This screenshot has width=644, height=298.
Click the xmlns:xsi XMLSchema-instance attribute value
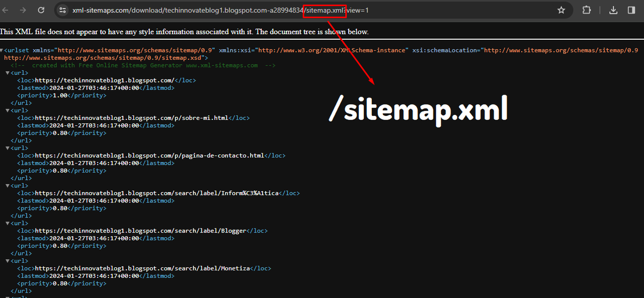[332, 50]
